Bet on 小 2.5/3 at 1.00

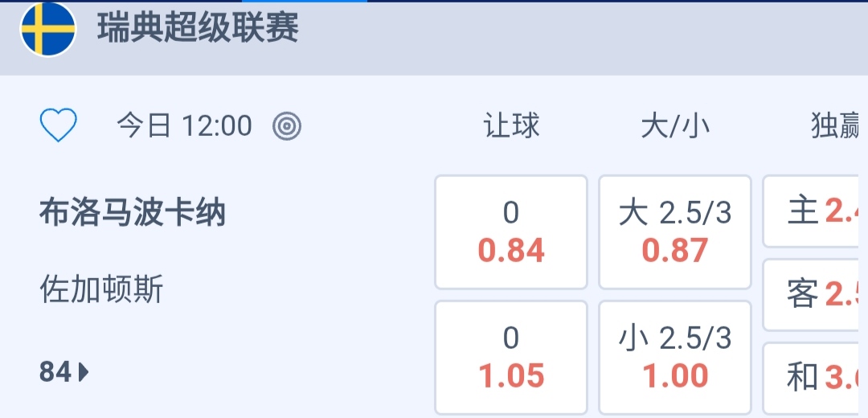coord(675,357)
